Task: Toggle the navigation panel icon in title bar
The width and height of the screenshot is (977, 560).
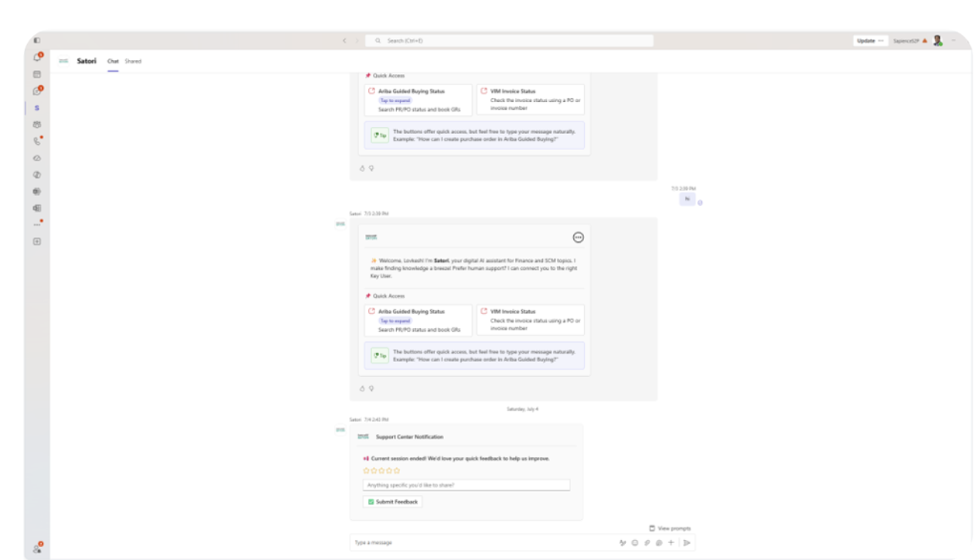Action: point(37,40)
